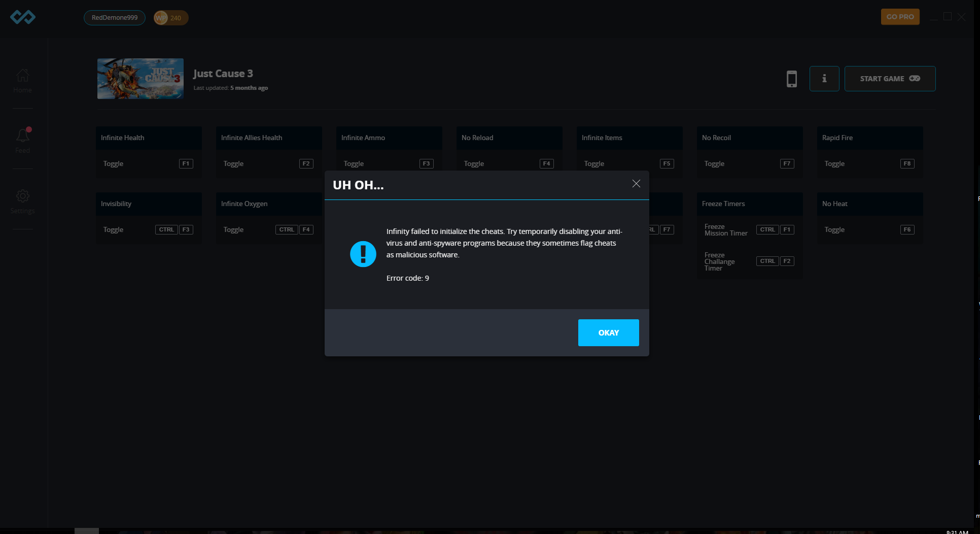Click the START GAME button
This screenshot has width=980, height=534.
click(890, 79)
